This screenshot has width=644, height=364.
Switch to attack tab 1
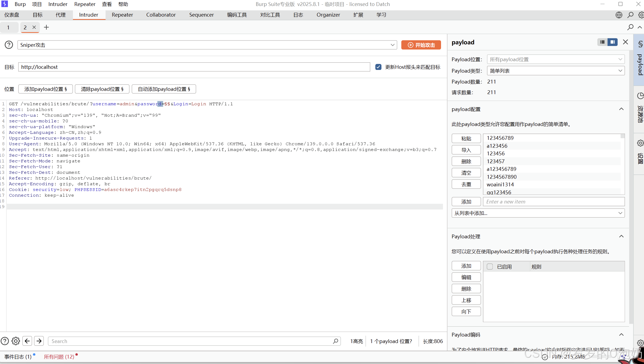coord(8,27)
